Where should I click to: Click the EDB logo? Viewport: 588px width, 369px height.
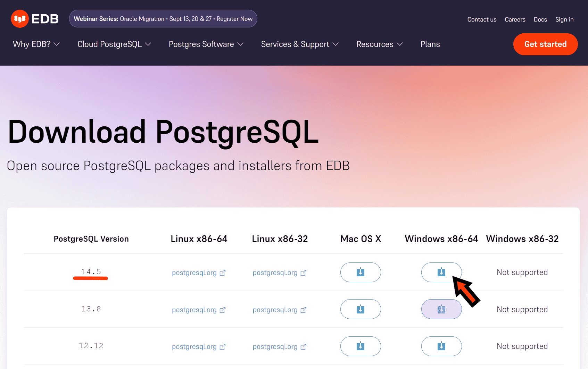(35, 19)
